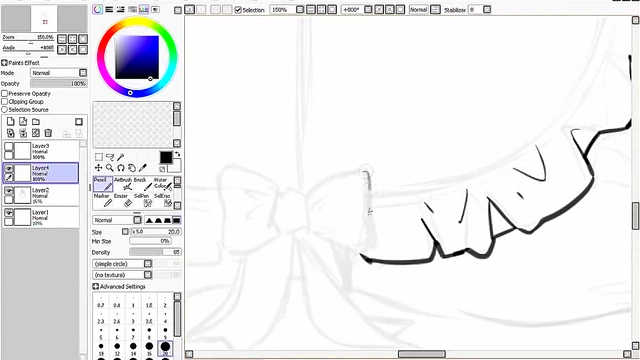This screenshot has height=360, width=640.
Task: Pick brush size 16 preset
Action: click(x=149, y=349)
